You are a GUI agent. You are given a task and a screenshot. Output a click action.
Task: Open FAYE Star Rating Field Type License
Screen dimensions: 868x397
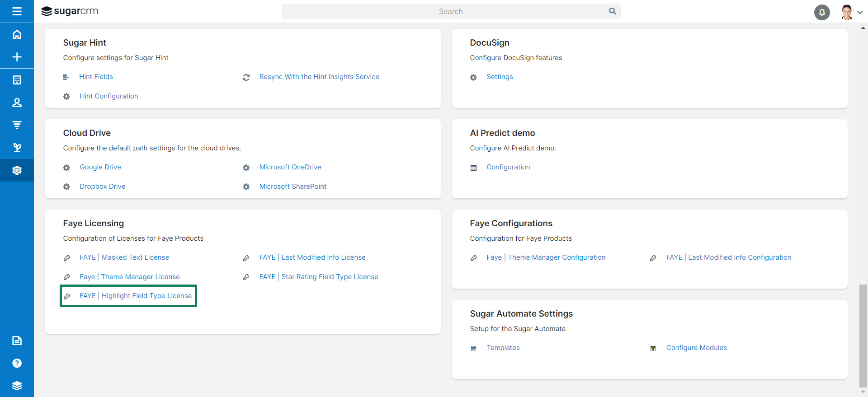pos(319,277)
